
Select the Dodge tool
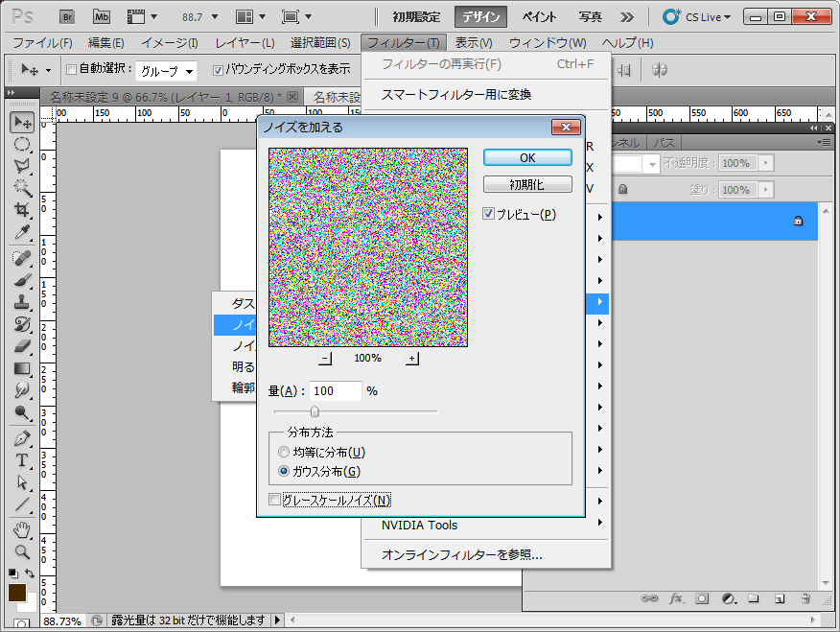coord(22,411)
